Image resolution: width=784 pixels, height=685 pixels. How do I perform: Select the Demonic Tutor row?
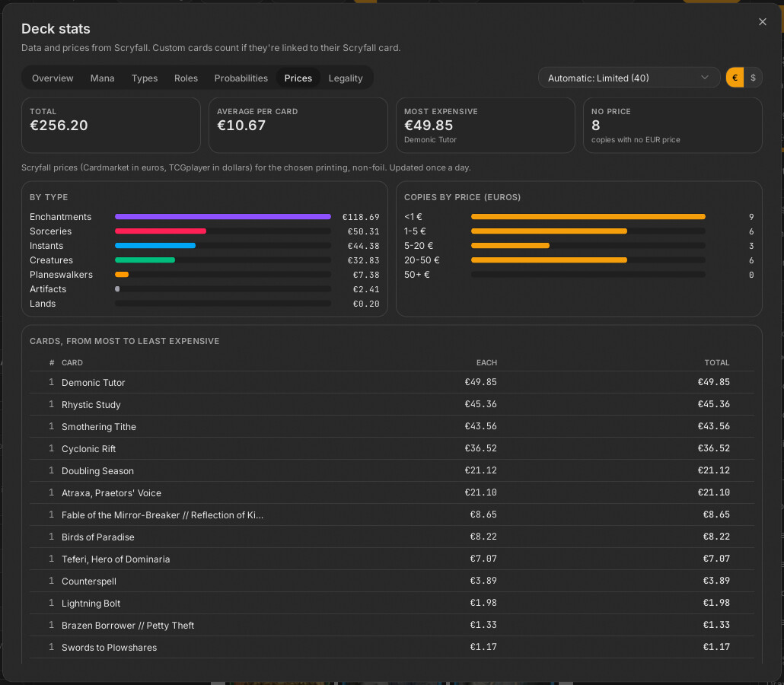pos(391,383)
